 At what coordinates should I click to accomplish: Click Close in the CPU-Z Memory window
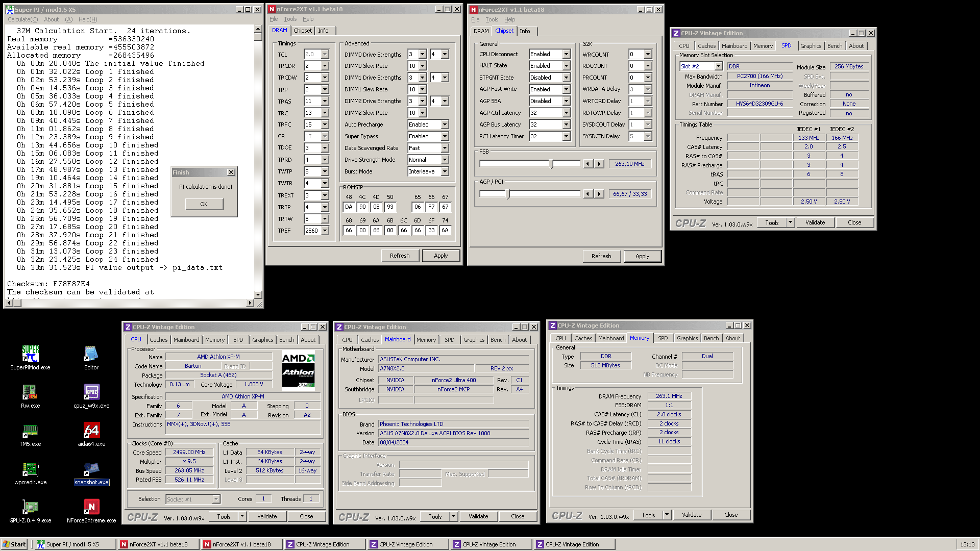point(731,515)
